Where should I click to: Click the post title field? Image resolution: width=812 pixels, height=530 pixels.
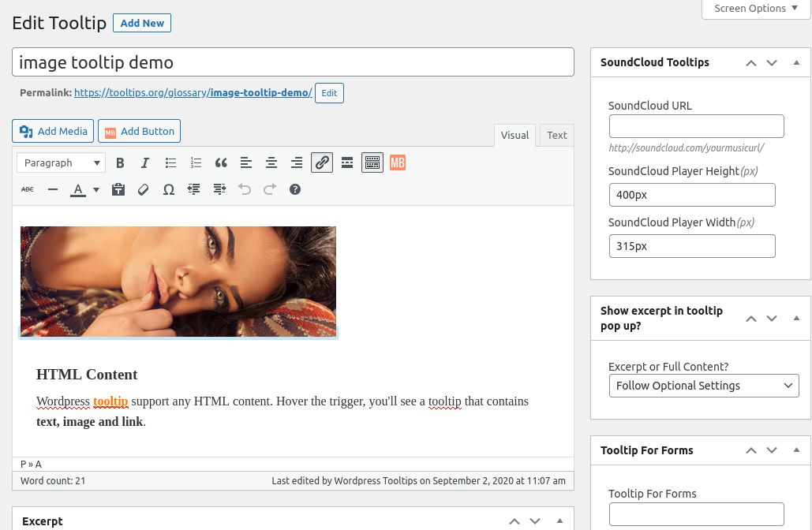point(293,62)
